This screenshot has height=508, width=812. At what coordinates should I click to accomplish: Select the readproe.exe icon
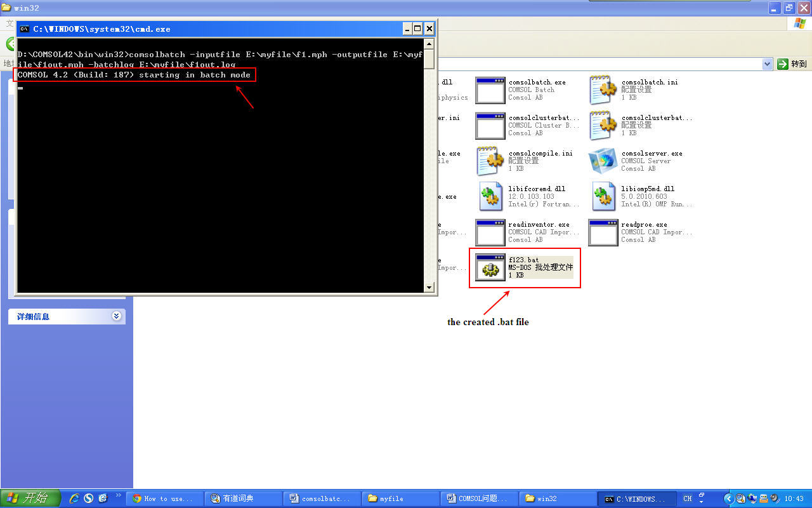[x=603, y=232]
